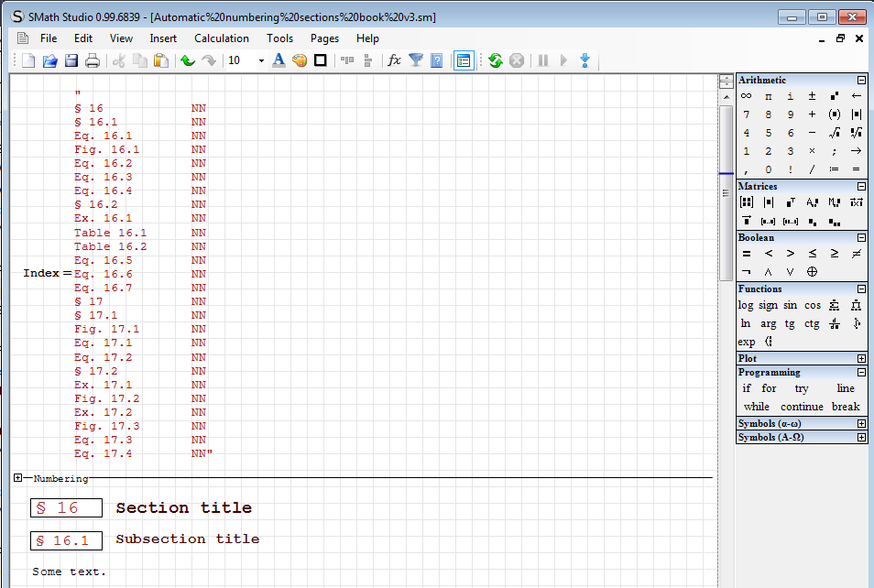Viewport: 874px width, 588px height.
Task: Expand the collapsed Numbering region
Action: click(x=18, y=478)
